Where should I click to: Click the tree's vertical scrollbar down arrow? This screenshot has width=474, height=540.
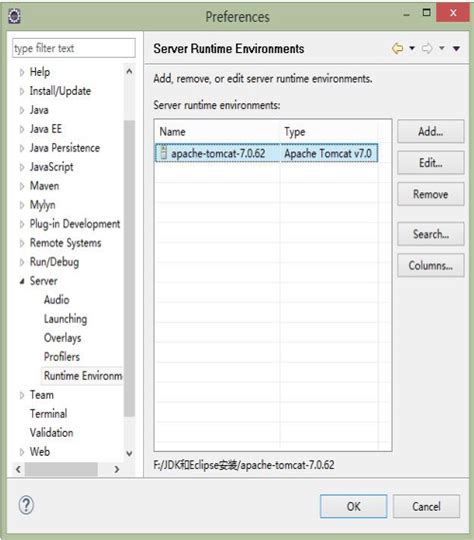pyautogui.click(x=129, y=453)
